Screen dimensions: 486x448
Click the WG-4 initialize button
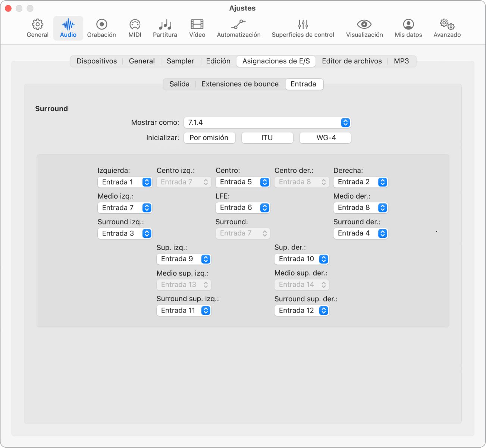tap(326, 138)
